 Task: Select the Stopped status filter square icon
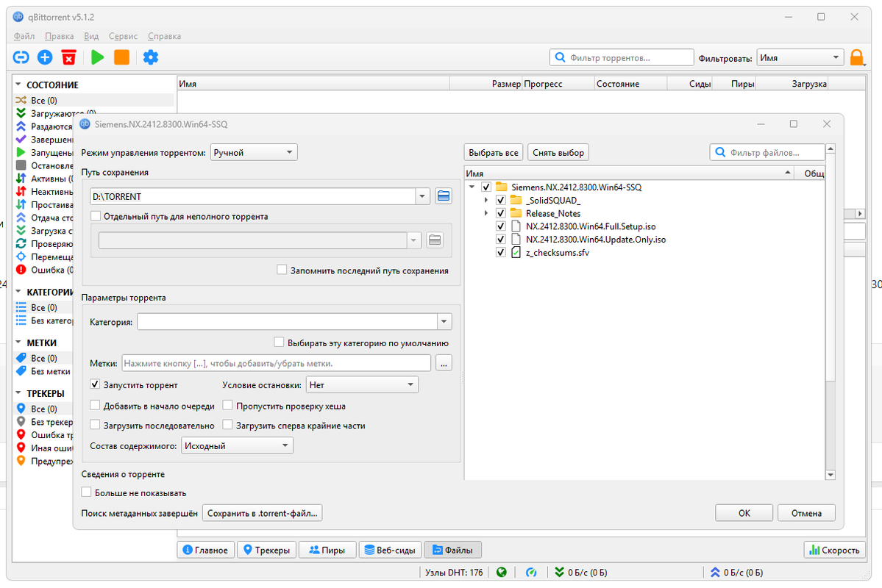click(x=44, y=165)
